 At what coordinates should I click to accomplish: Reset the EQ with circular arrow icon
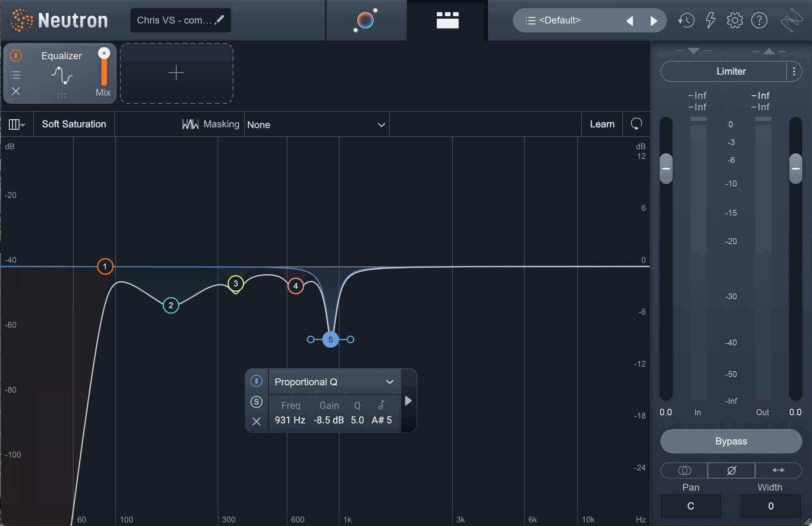tap(636, 124)
